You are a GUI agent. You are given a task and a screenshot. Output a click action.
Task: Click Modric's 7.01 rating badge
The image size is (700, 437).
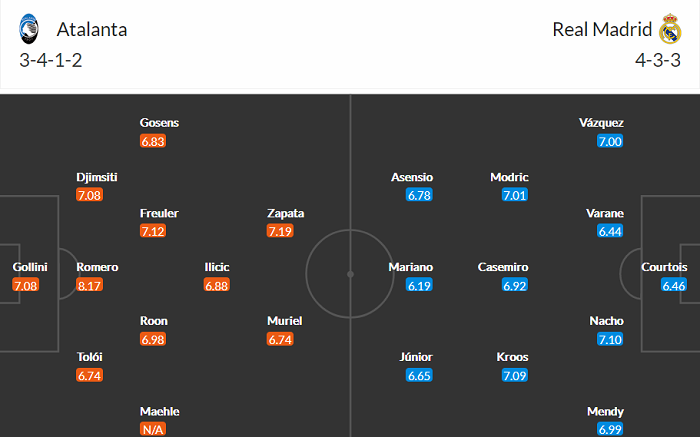[x=514, y=195]
